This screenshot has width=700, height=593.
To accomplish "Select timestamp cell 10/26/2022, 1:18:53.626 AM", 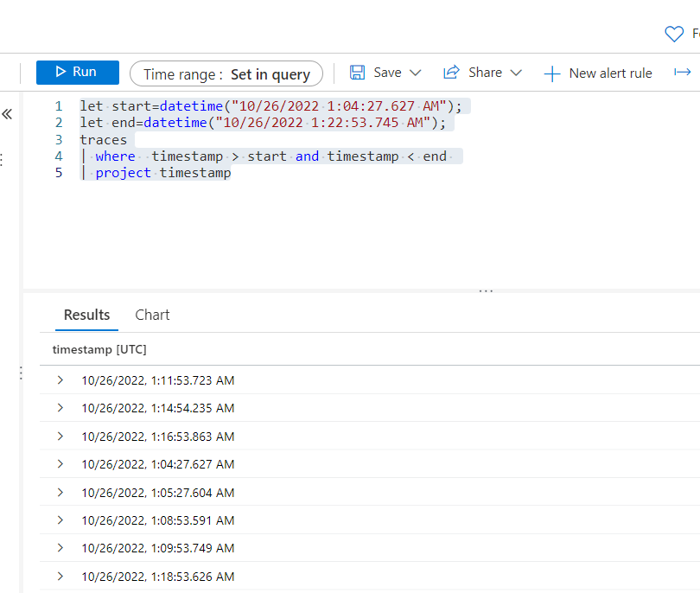I will [158, 577].
